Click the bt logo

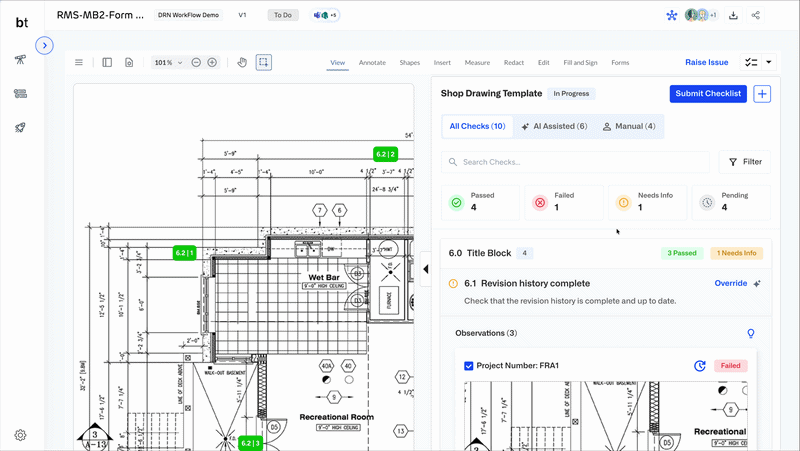[22, 22]
